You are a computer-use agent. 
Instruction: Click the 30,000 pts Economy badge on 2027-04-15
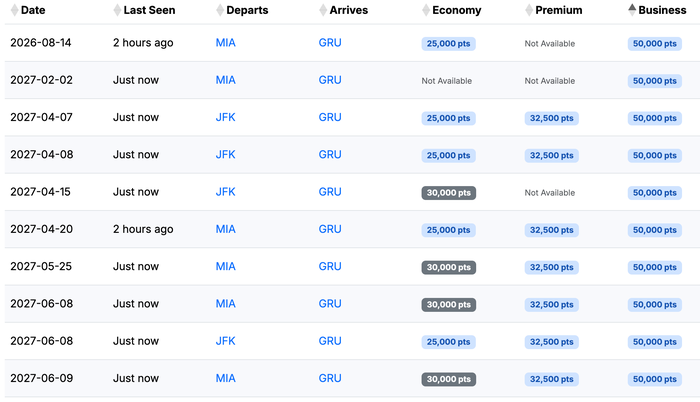point(449,193)
